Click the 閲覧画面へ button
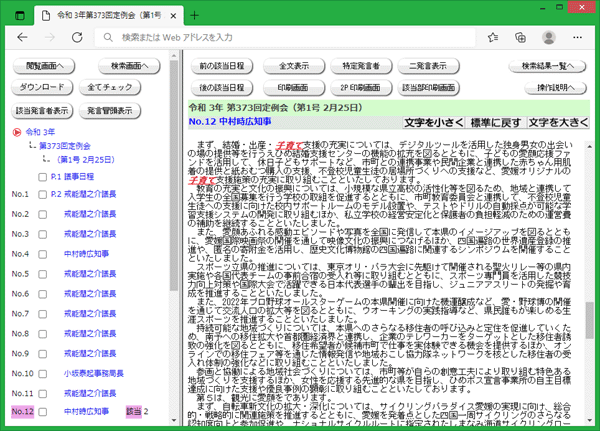Screen dimensions: 600x431 pos(44,66)
